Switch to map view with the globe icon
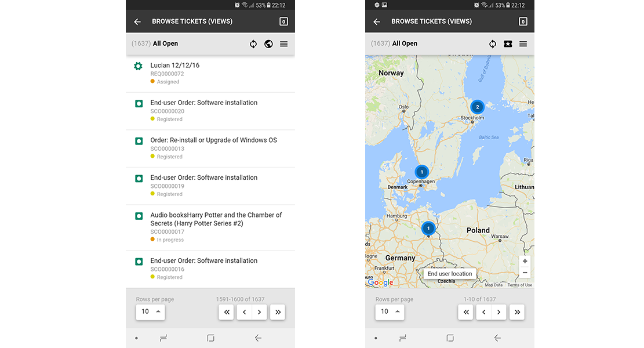The width and height of the screenshot is (644, 348). click(x=268, y=44)
